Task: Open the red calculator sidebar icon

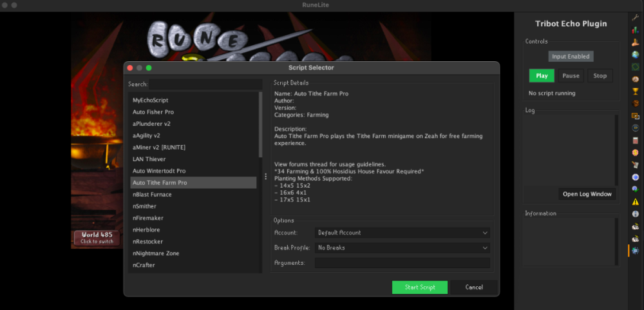Action: [x=636, y=140]
